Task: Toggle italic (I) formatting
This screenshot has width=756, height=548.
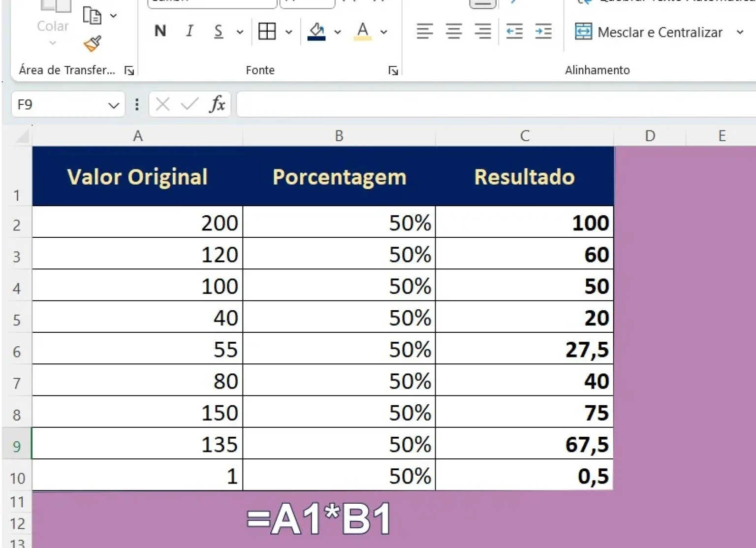Action: click(x=189, y=31)
